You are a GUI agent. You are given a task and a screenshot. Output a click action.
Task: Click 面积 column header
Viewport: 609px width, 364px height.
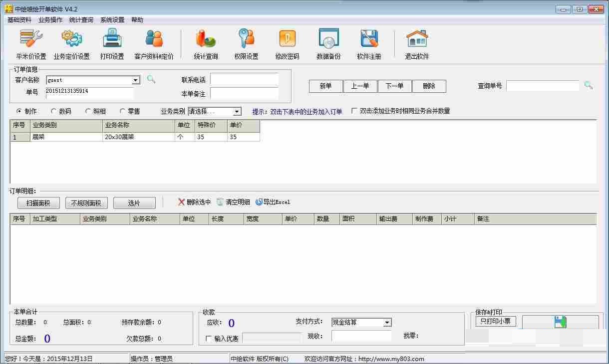[358, 219]
